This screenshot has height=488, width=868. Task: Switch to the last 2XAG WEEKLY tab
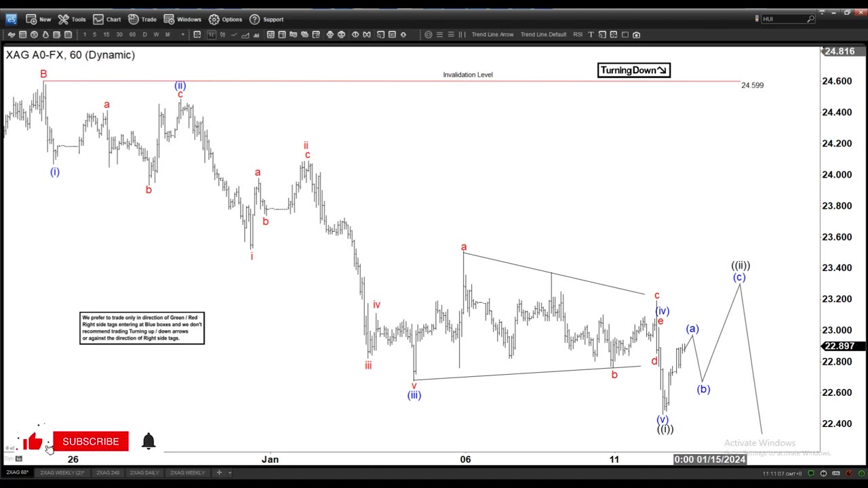(187, 472)
